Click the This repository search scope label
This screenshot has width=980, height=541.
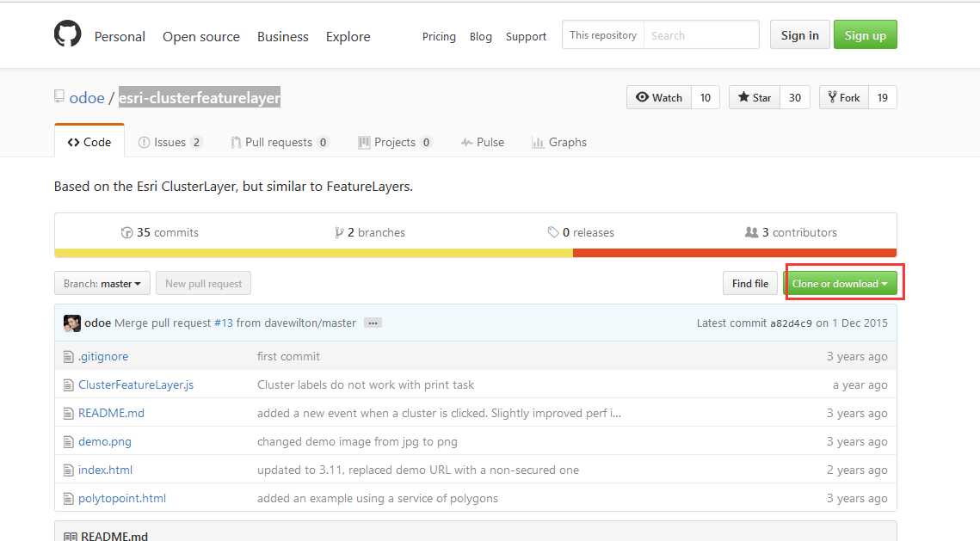603,35
